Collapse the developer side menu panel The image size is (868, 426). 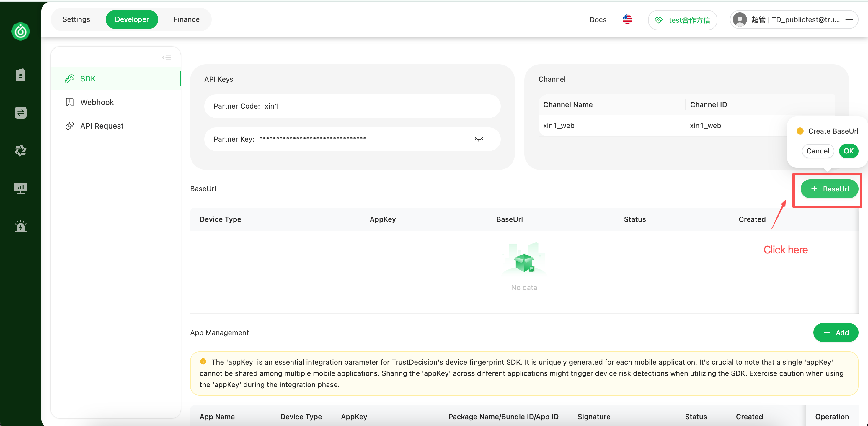pyautogui.click(x=167, y=58)
